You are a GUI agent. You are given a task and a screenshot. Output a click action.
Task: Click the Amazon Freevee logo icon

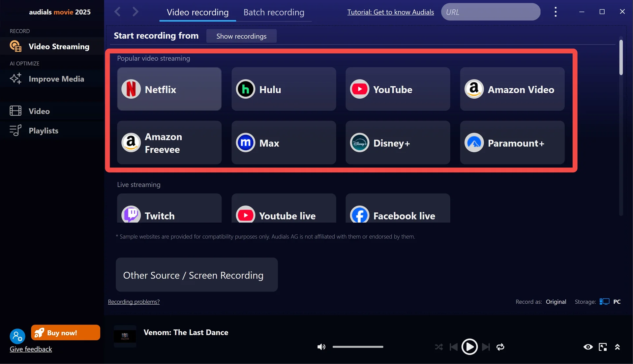coord(131,142)
